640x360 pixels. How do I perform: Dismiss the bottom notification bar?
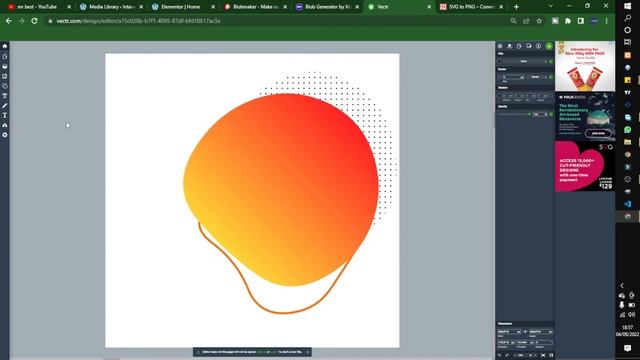(308, 352)
